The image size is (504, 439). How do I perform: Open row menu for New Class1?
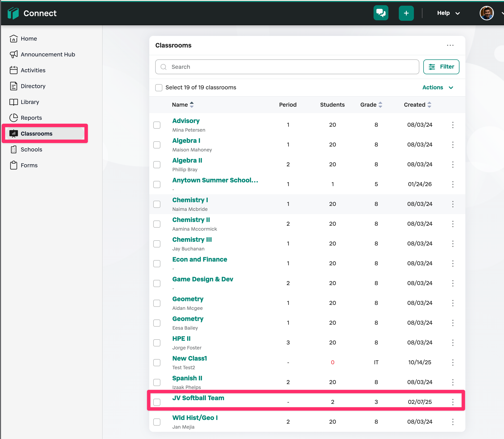(x=453, y=362)
